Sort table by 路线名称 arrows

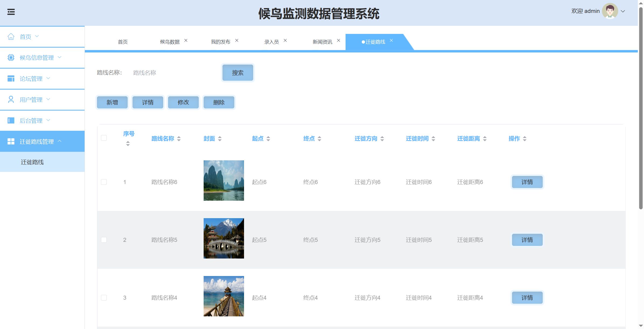point(179,139)
